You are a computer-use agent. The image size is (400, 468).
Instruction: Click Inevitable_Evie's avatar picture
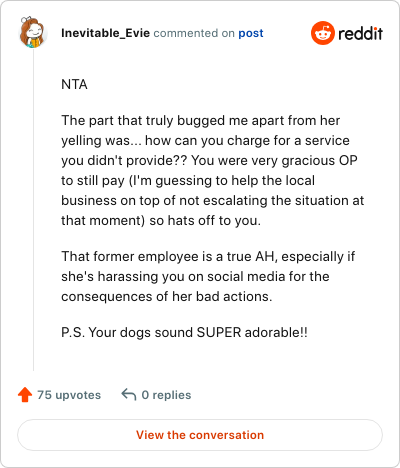33,32
